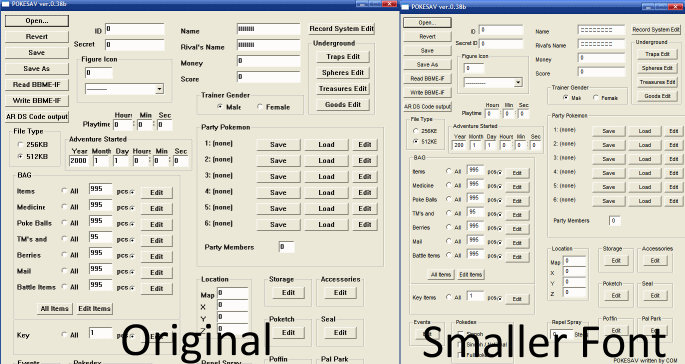Click Edit for Items bag in Original window
This screenshot has width=685, height=364.
click(x=157, y=193)
